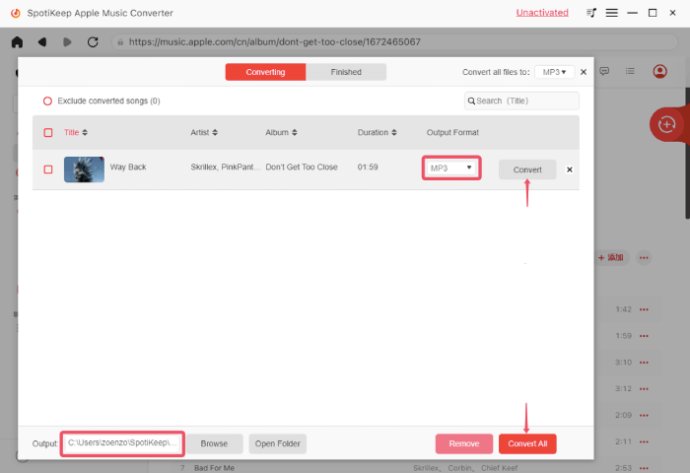This screenshot has height=473, width=690.
Task: Click the Unactivated link
Action: 542,13
